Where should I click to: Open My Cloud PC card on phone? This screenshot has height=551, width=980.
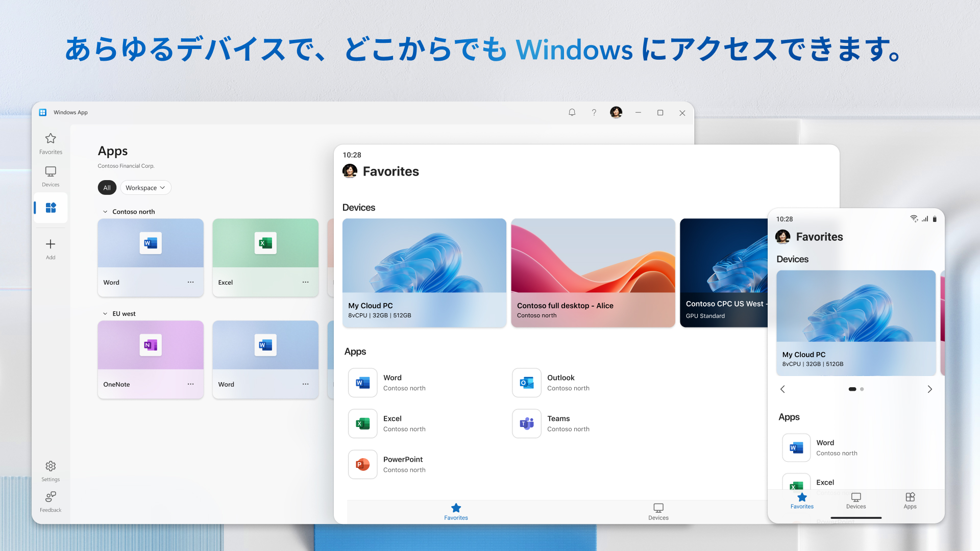click(856, 323)
